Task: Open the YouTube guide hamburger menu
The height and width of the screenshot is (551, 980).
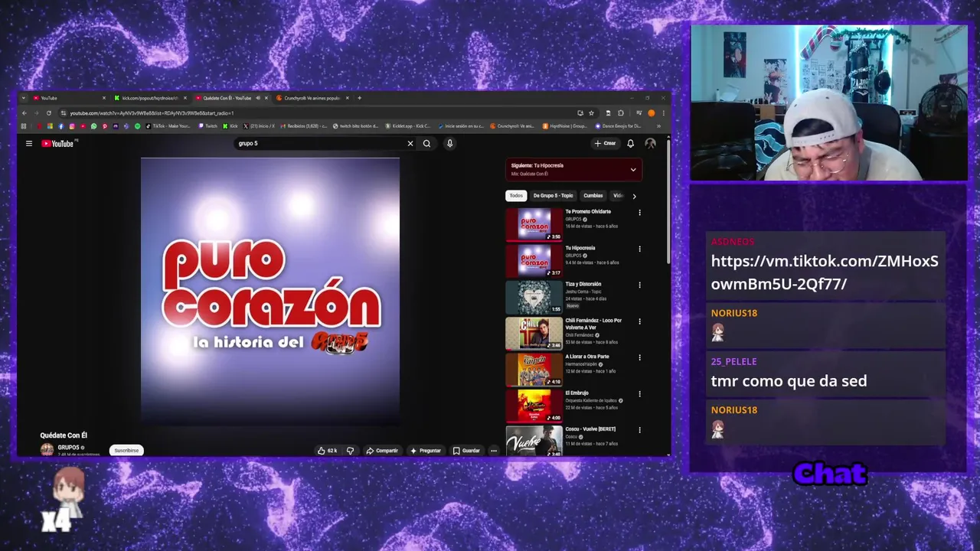Action: click(29, 143)
